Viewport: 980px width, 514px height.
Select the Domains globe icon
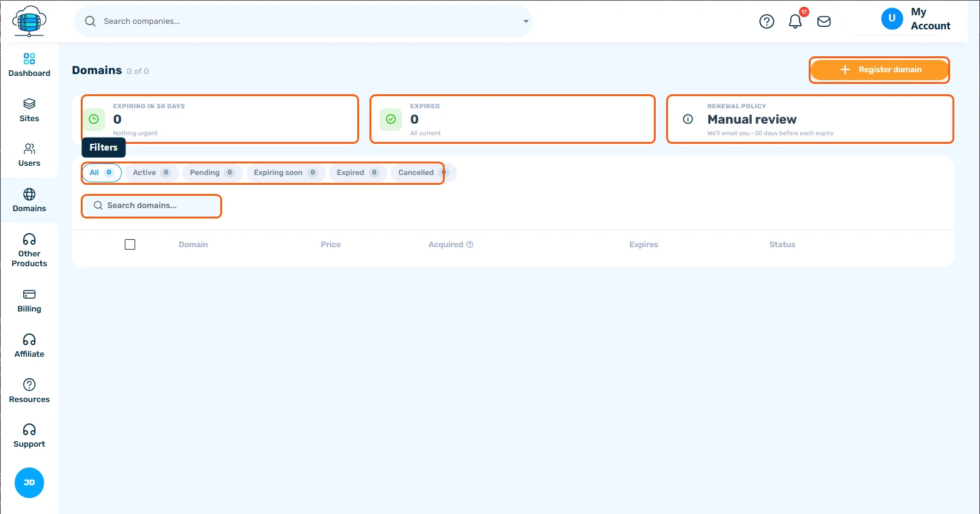(x=29, y=194)
